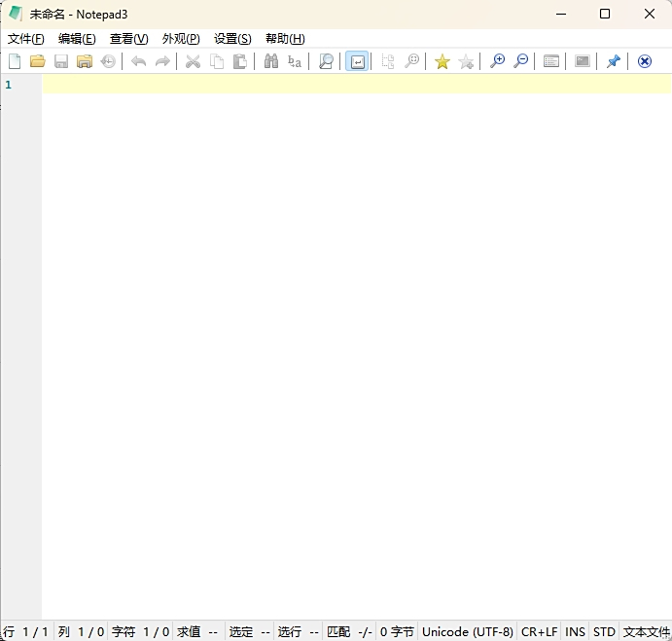
Task: Click 行 1 / 1 in status bar
Action: 25,631
